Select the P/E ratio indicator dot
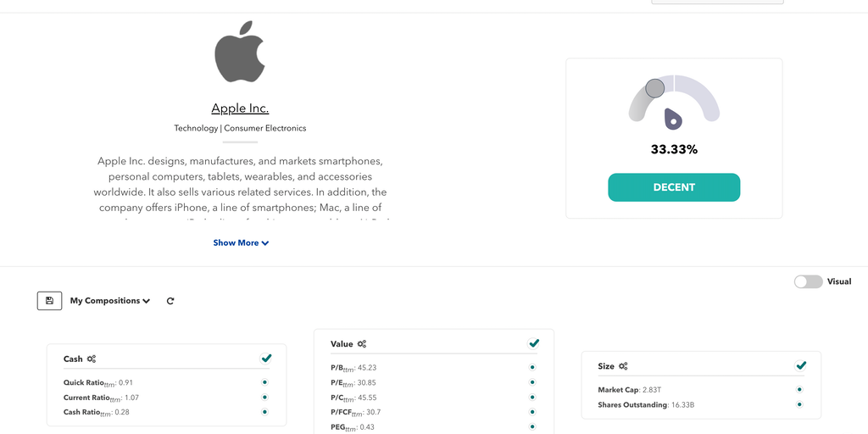Image resolution: width=868 pixels, height=434 pixels. [532, 382]
